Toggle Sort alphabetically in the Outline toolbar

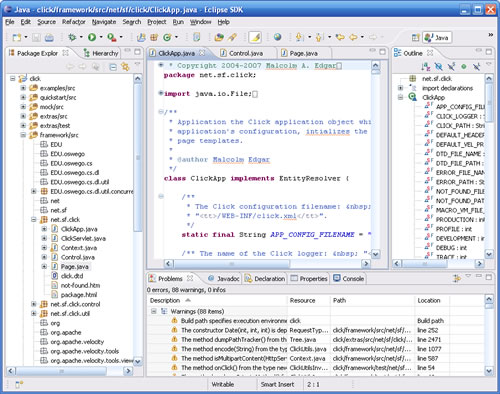426,67
